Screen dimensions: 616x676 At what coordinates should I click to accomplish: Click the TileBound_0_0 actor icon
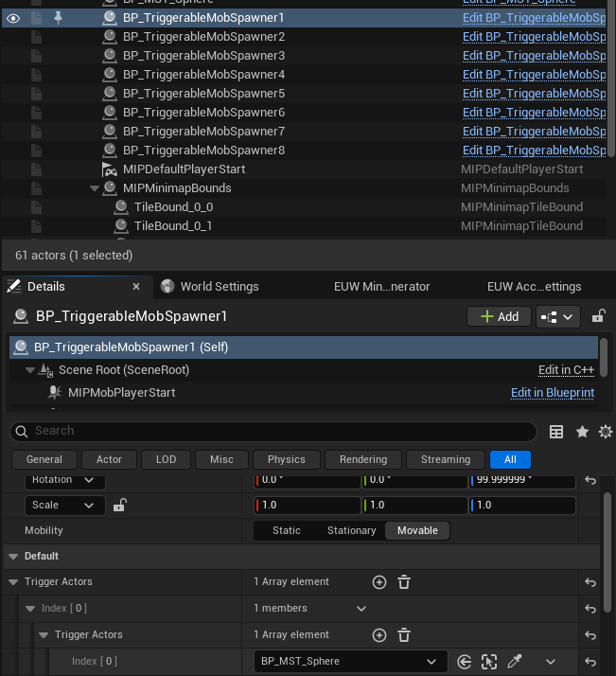coord(121,207)
